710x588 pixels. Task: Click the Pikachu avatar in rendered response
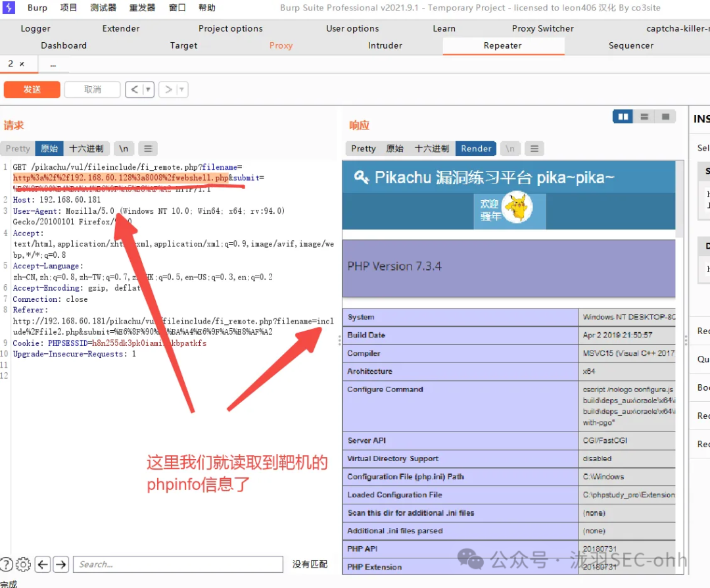click(517, 207)
